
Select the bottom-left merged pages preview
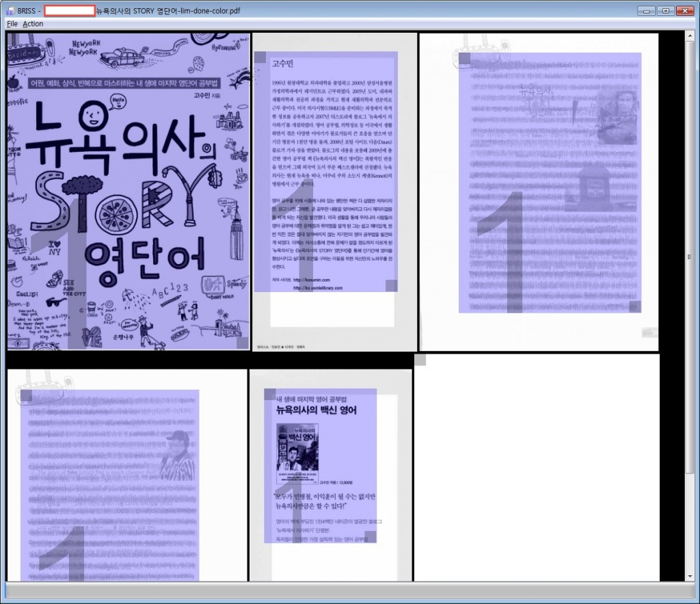click(127, 475)
